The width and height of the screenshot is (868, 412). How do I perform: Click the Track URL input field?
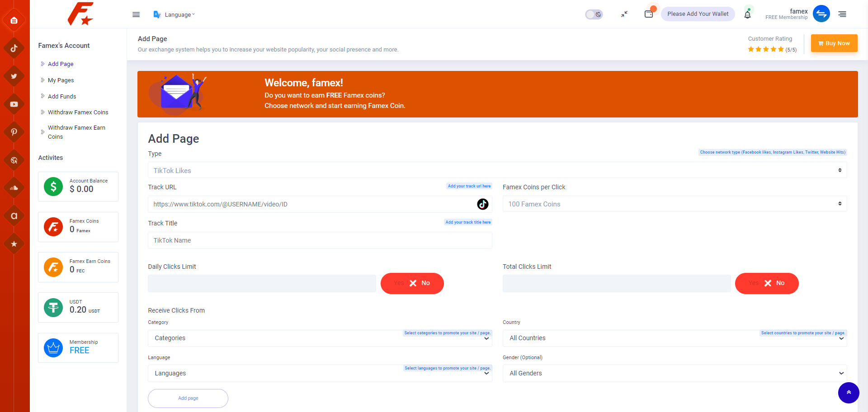click(x=320, y=204)
